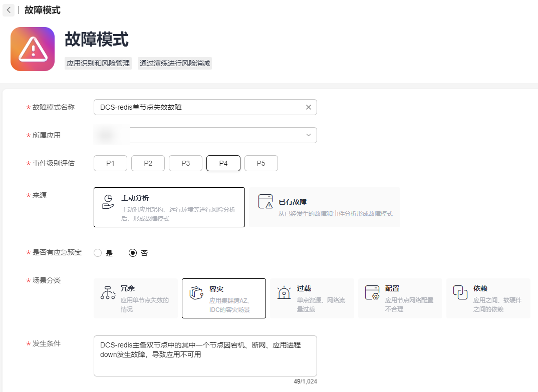Pick the 配置 scenario card
The image size is (538, 392).
(400, 298)
